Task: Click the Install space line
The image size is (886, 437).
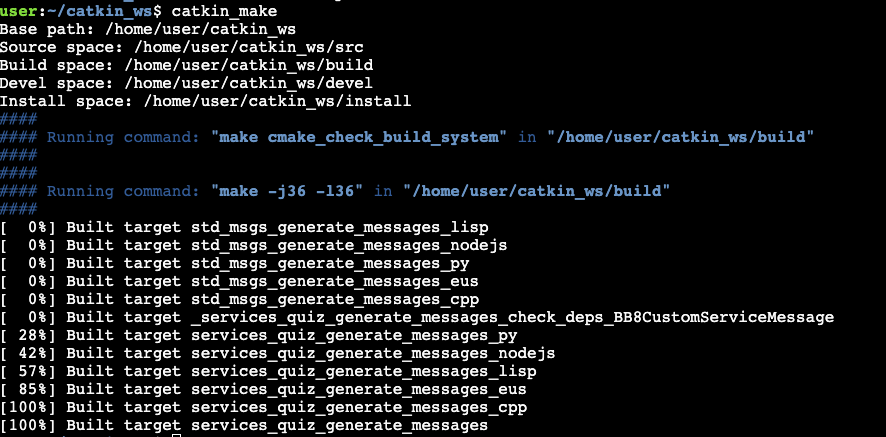Action: tap(206, 101)
